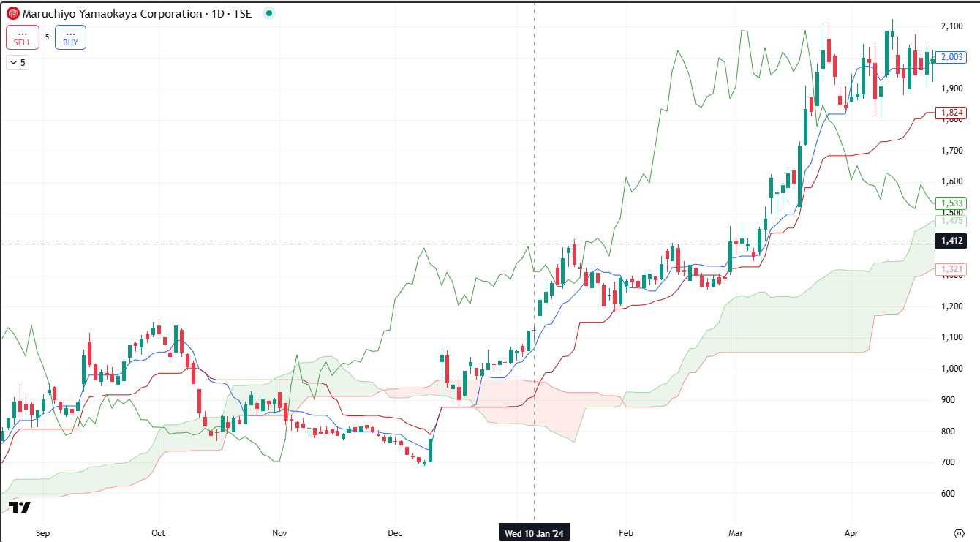Viewport: 980px width, 542px height.
Task: Click the 1,000 price axis label
Action: pos(952,369)
